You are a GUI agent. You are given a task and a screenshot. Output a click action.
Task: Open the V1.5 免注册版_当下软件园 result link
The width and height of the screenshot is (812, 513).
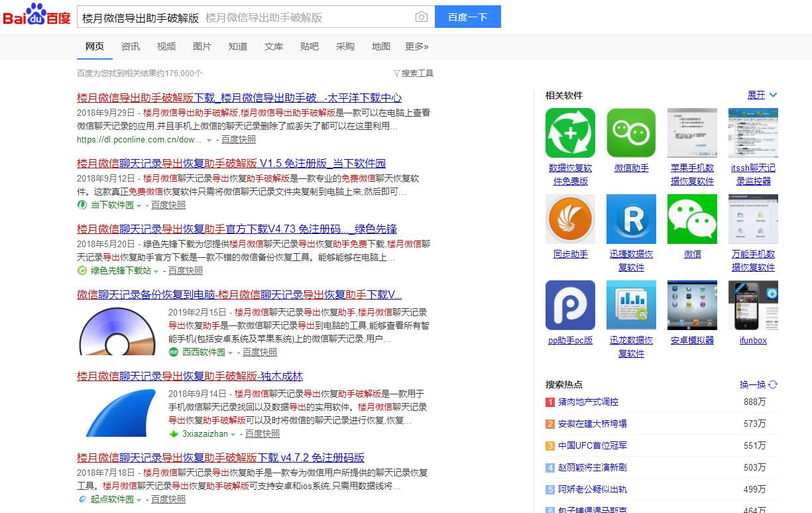(x=231, y=164)
